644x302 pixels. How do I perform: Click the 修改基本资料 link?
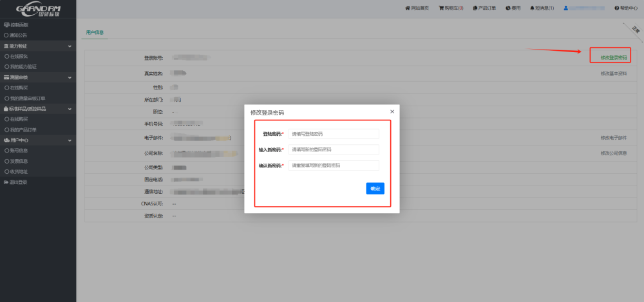tap(613, 73)
